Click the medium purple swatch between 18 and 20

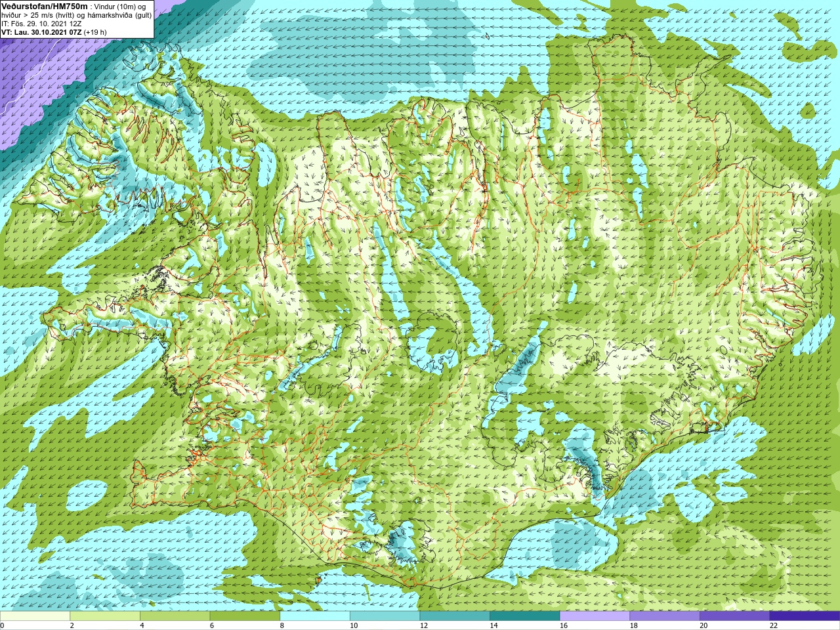click(x=665, y=616)
